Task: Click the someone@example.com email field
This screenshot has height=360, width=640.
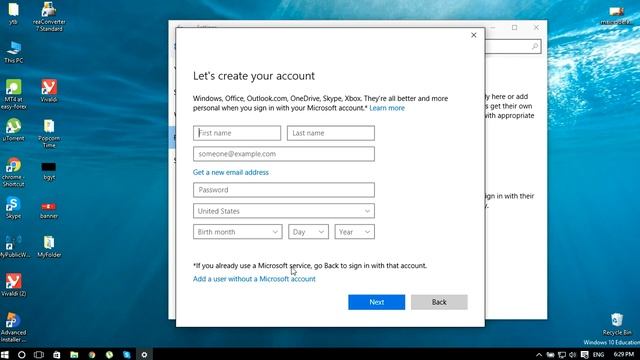Action: tap(284, 154)
